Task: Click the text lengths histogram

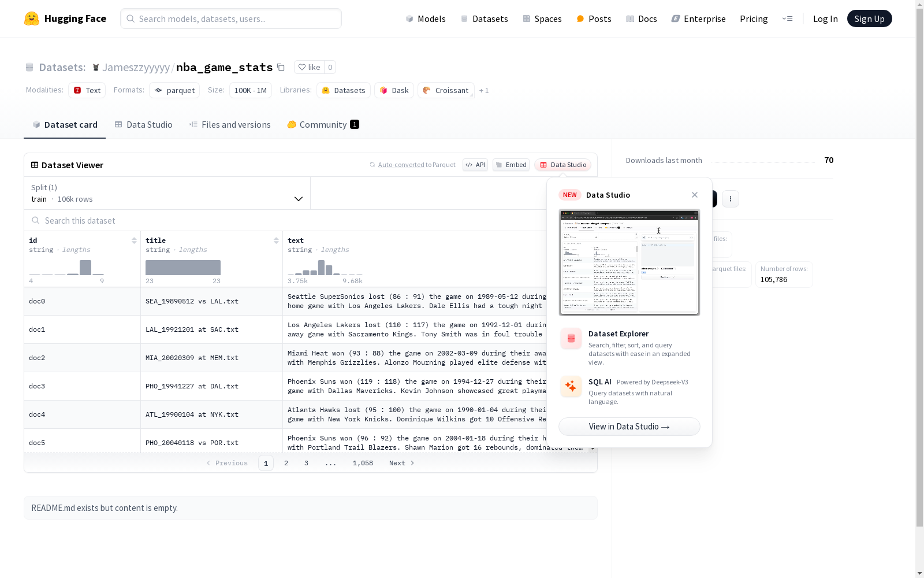Action: pyautogui.click(x=325, y=268)
